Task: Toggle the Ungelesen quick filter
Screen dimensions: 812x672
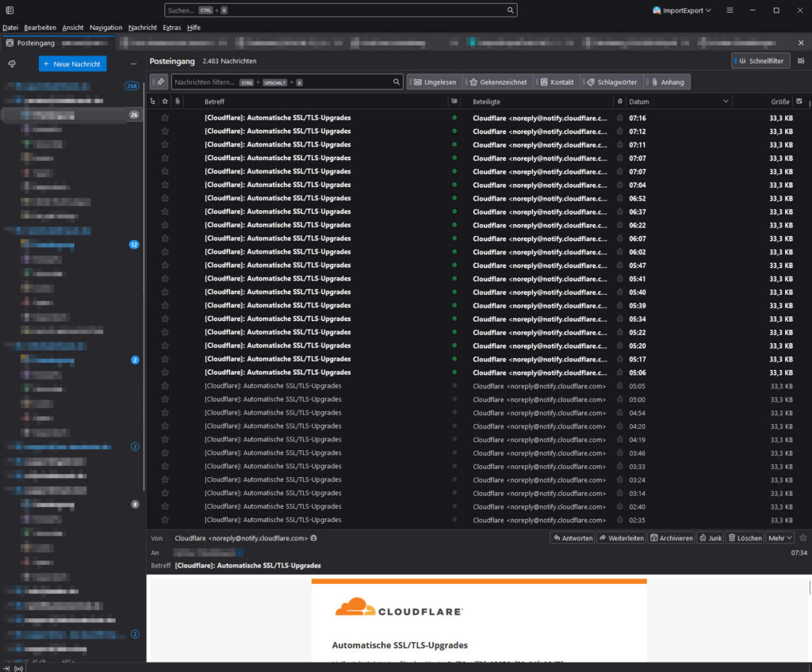Action: click(435, 82)
